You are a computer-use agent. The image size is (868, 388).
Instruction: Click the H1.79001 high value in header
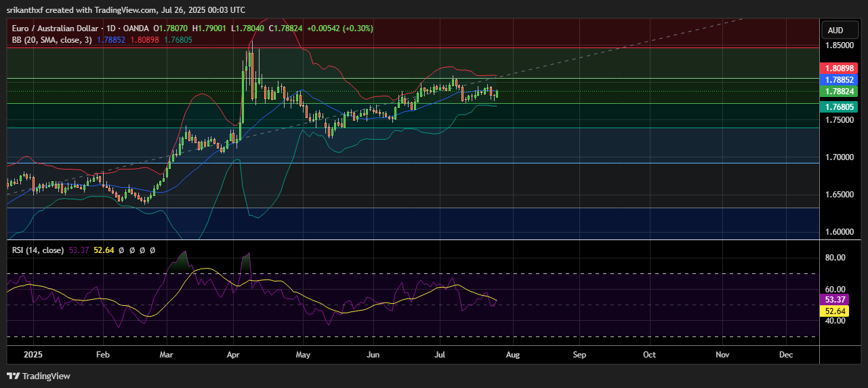tap(209, 28)
